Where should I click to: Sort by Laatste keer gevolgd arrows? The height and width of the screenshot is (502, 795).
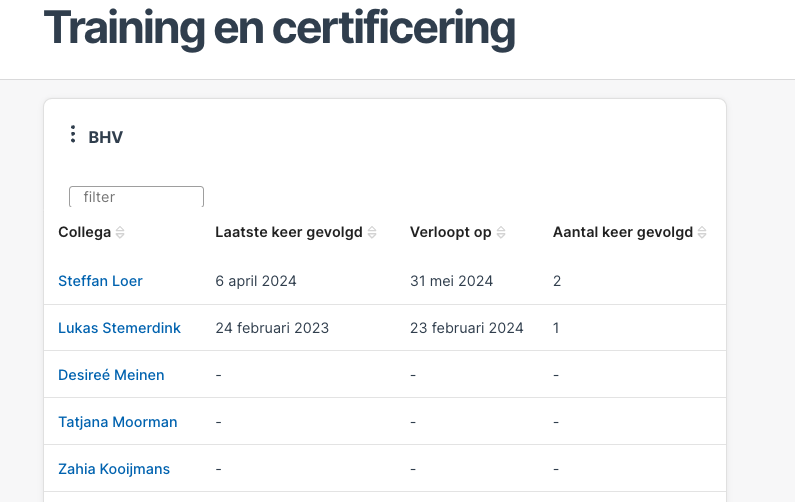[372, 233]
